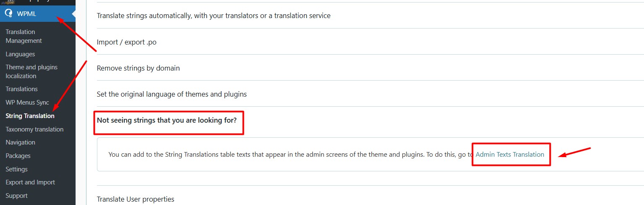Click the WPML logo icon in sidebar
This screenshot has width=644, height=205.
[x=8, y=13]
